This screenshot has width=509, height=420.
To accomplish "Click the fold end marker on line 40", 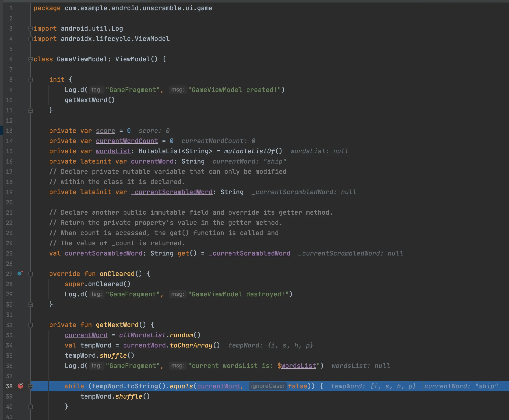I will pos(31,407).
